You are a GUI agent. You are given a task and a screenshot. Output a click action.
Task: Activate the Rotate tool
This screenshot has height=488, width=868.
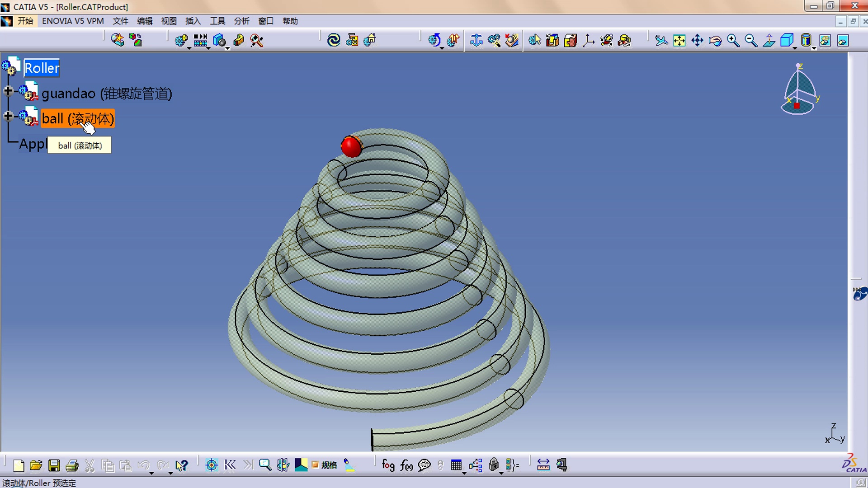coord(714,41)
